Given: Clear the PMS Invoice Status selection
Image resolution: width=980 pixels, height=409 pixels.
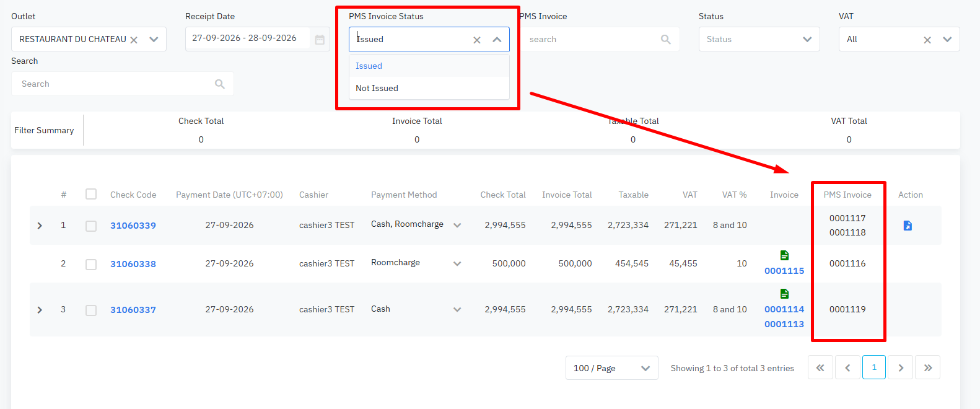Looking at the screenshot, I should tap(477, 40).
